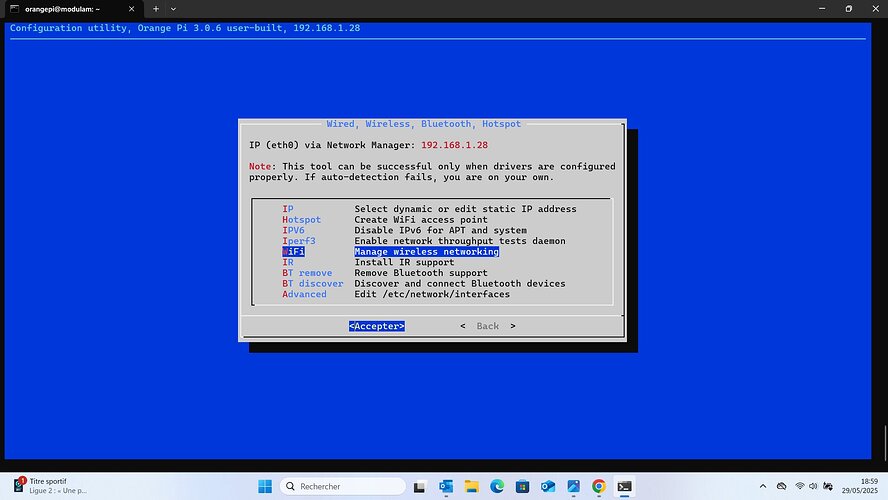
Task: Open the terminal profiles dropdown arrow
Action: (x=173, y=9)
